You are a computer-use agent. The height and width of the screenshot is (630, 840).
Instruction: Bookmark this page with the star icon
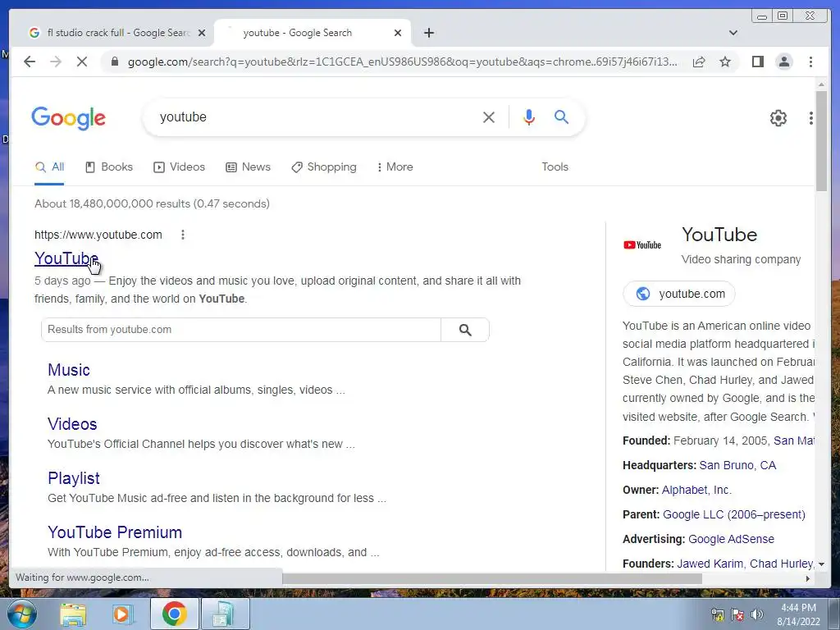tap(725, 62)
